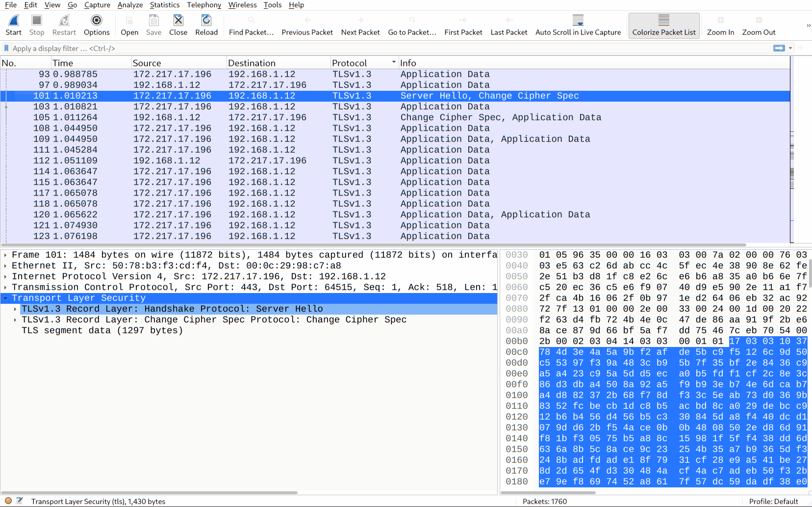Sort by the Time column header
Viewport: 812px width, 507px height.
pos(91,63)
